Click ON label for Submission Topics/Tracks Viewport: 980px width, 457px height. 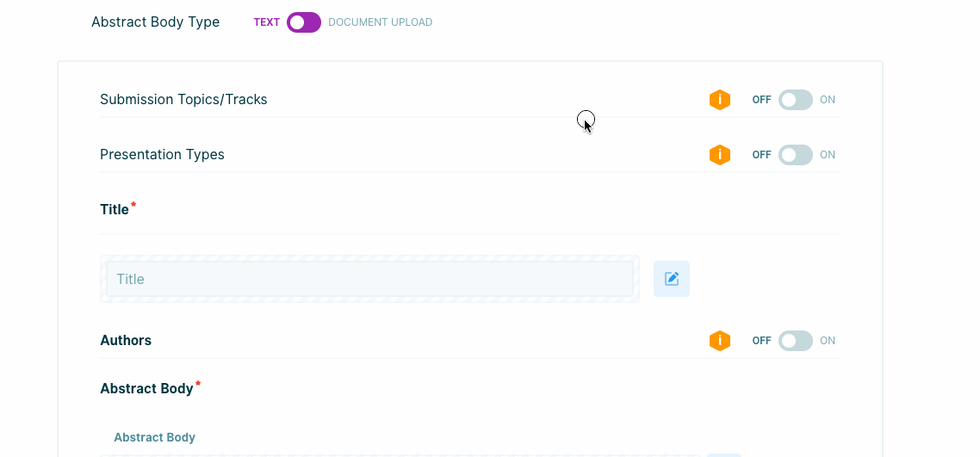pyautogui.click(x=828, y=100)
